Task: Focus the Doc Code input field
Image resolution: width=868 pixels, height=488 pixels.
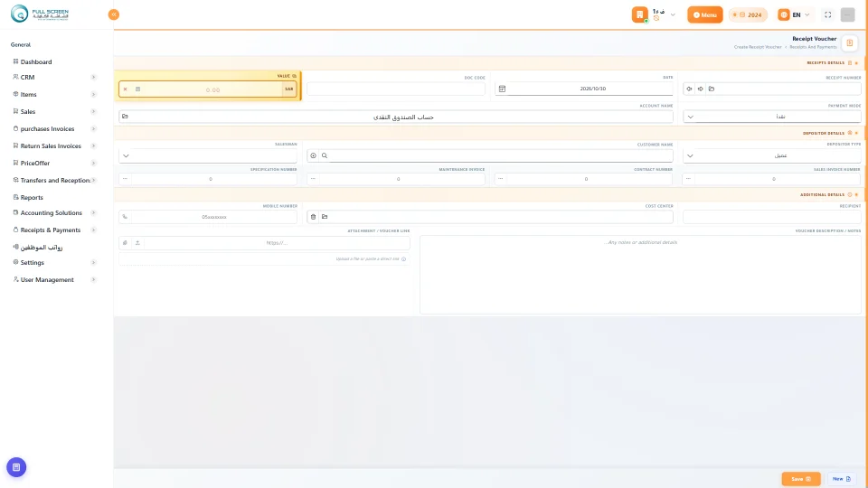Action: point(396,89)
